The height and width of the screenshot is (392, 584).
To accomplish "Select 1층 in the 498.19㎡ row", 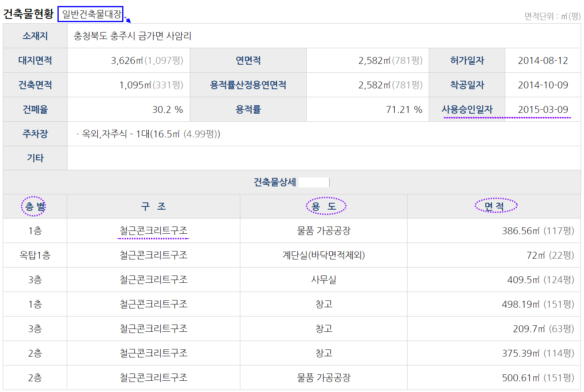I will [x=35, y=304].
